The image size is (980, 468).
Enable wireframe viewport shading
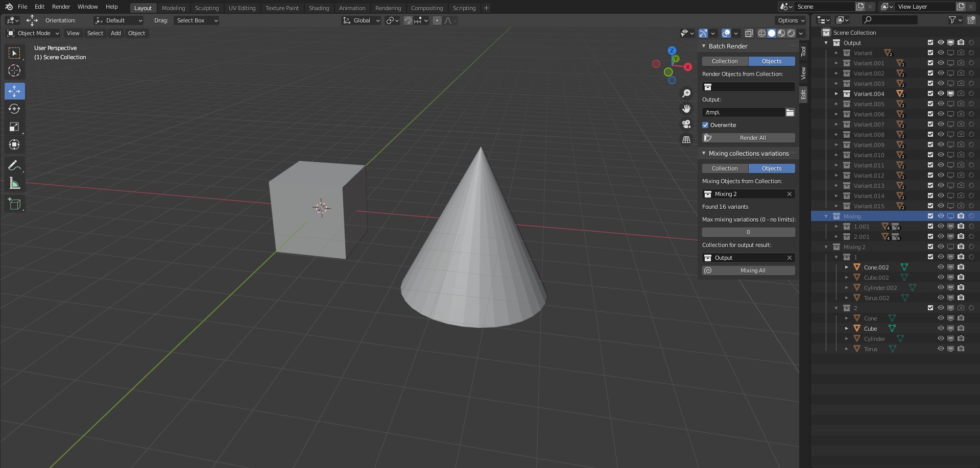pos(762,33)
